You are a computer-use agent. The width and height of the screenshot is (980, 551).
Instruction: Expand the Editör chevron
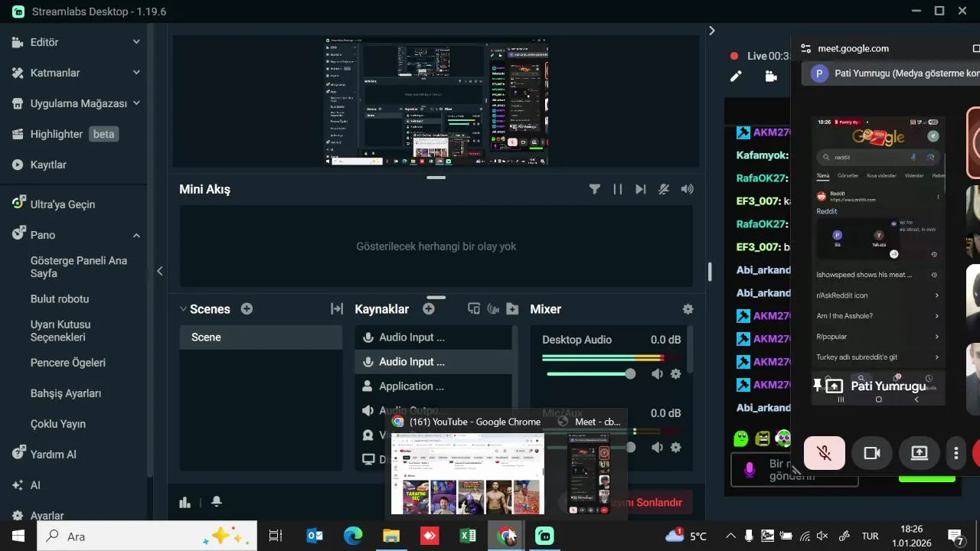click(136, 42)
